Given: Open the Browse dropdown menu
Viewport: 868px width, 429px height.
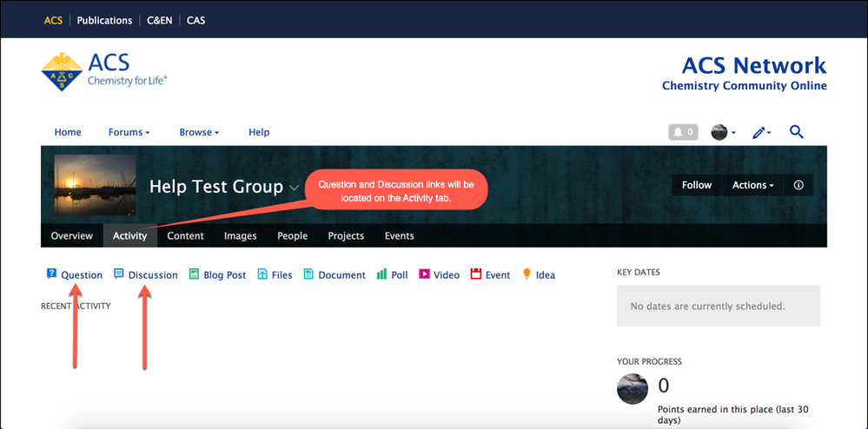Looking at the screenshot, I should point(199,132).
